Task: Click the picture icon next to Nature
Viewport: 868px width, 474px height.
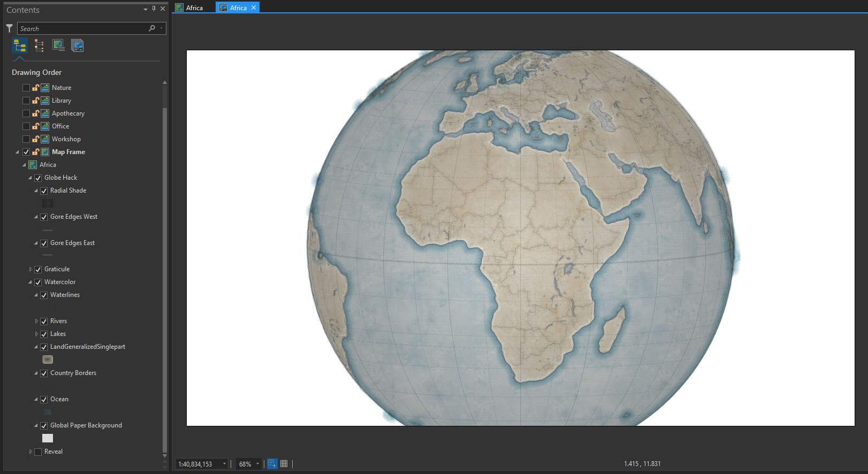Action: coord(45,88)
